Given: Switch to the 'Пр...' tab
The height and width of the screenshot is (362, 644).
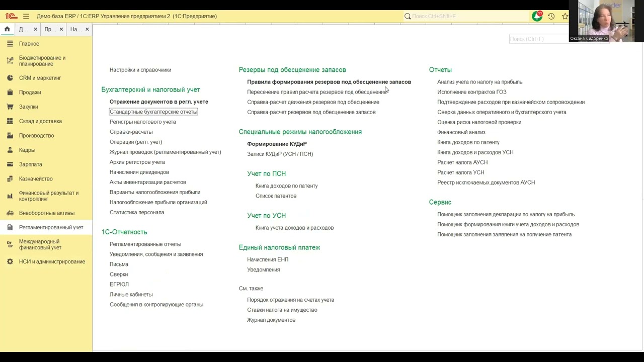Looking at the screenshot, I should pyautogui.click(x=50, y=29).
